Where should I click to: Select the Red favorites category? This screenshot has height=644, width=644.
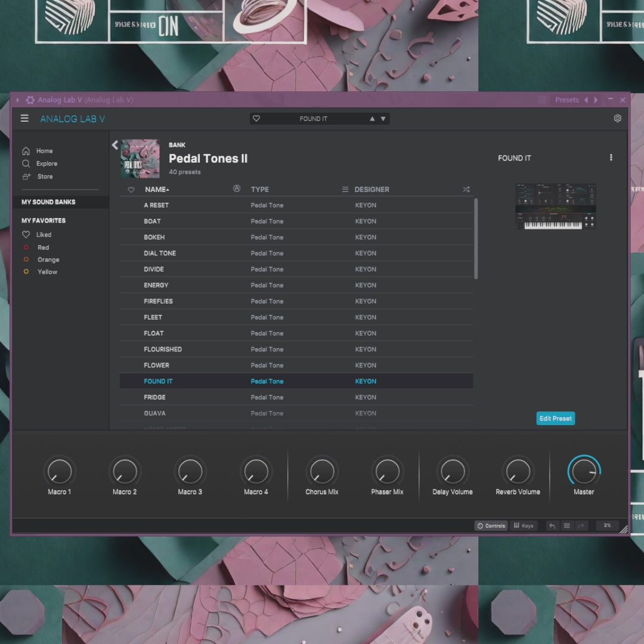tap(43, 247)
